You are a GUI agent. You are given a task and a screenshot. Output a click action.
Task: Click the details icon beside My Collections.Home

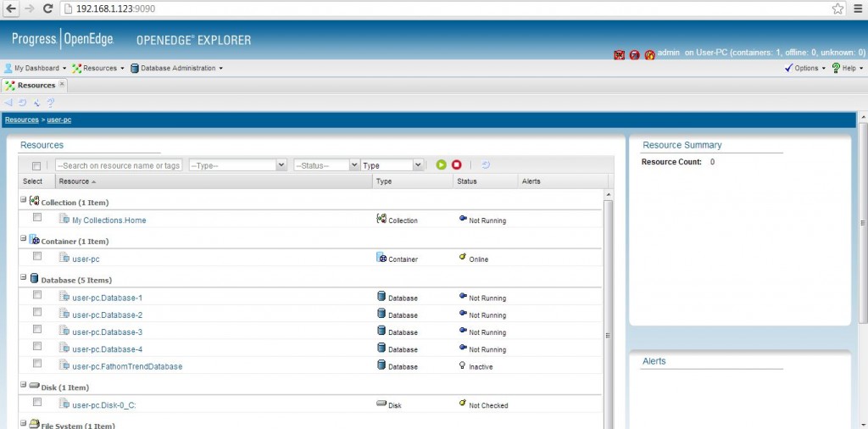click(x=64, y=220)
